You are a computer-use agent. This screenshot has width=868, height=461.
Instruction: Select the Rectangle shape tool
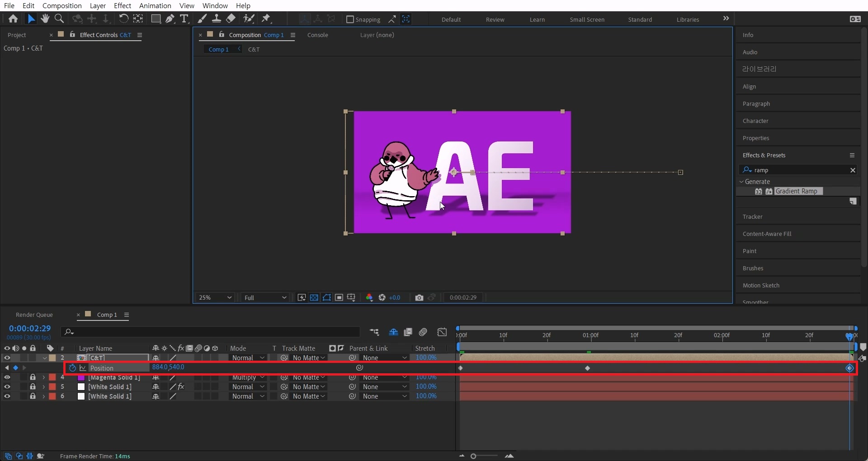(x=156, y=19)
